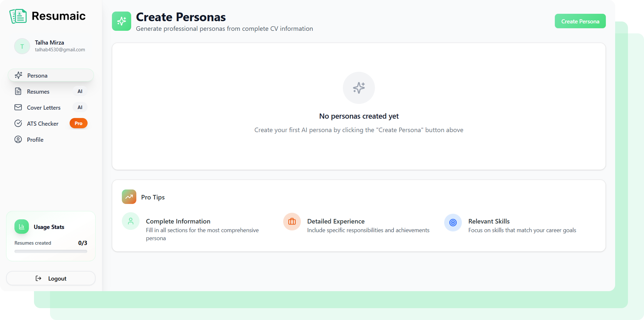
Task: Go to Cover Letters page
Action: tap(51, 107)
